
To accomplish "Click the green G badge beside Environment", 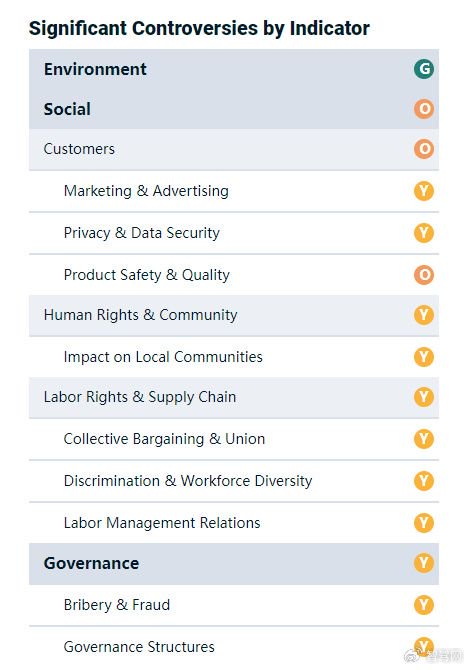I will pos(424,69).
